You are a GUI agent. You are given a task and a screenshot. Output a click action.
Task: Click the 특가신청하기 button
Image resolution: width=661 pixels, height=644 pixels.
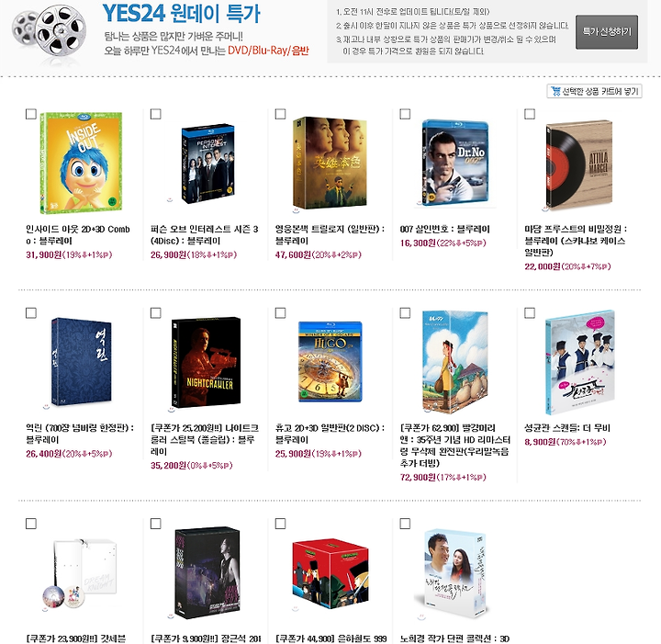coord(607,32)
